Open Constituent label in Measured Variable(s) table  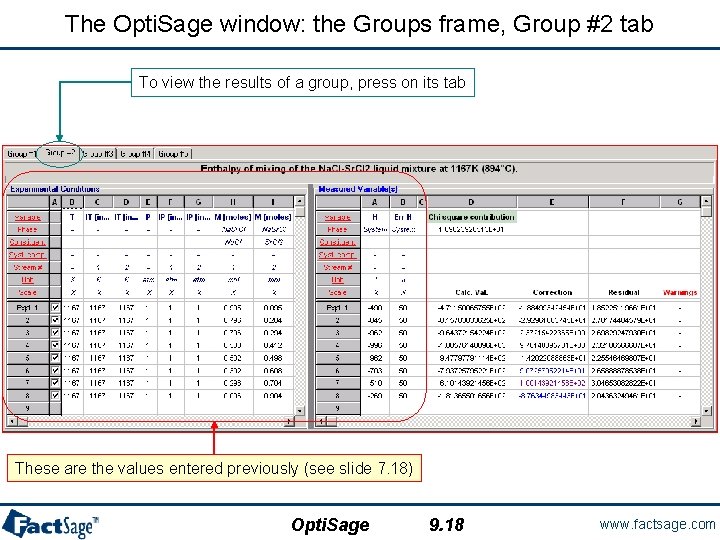(x=338, y=242)
